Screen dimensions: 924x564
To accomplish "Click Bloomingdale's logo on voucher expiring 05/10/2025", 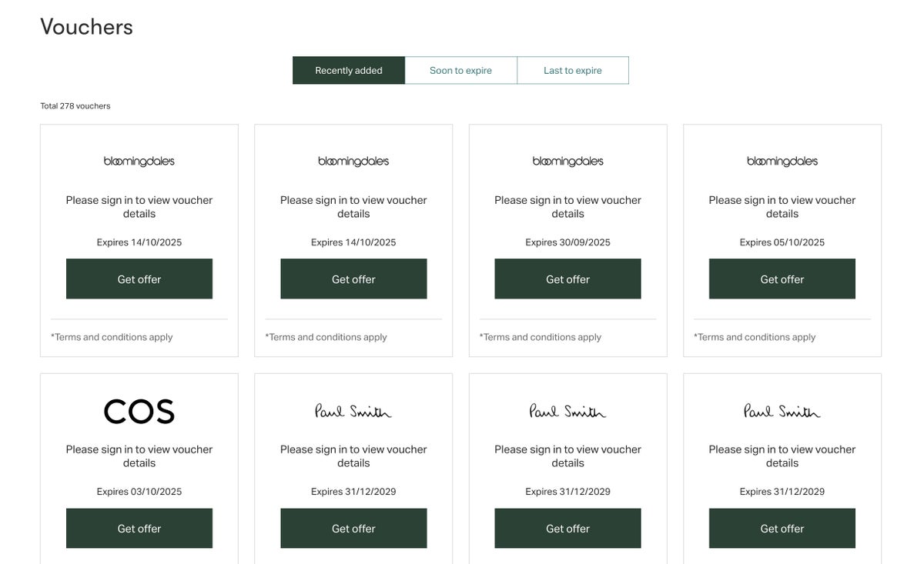I will click(x=782, y=162).
